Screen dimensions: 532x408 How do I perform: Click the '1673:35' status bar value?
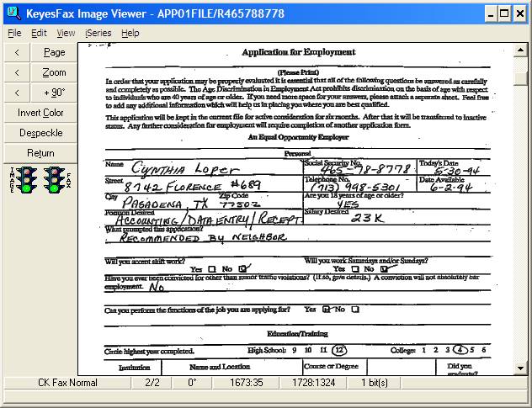(x=247, y=383)
